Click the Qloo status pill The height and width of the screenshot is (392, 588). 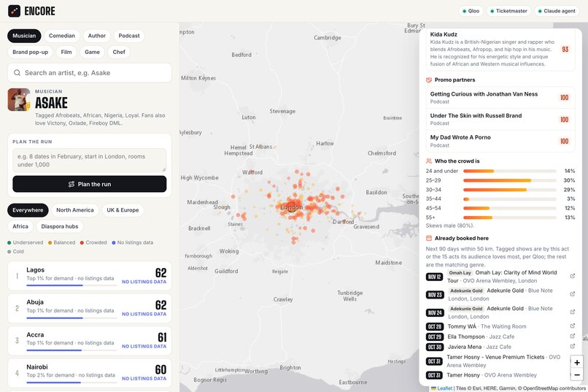(471, 11)
